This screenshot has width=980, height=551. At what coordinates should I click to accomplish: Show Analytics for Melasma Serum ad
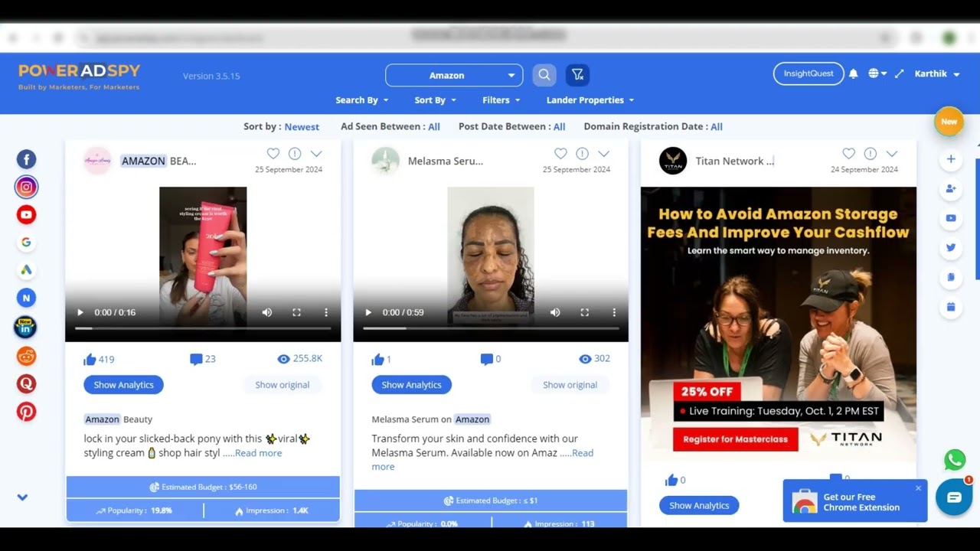coord(411,385)
